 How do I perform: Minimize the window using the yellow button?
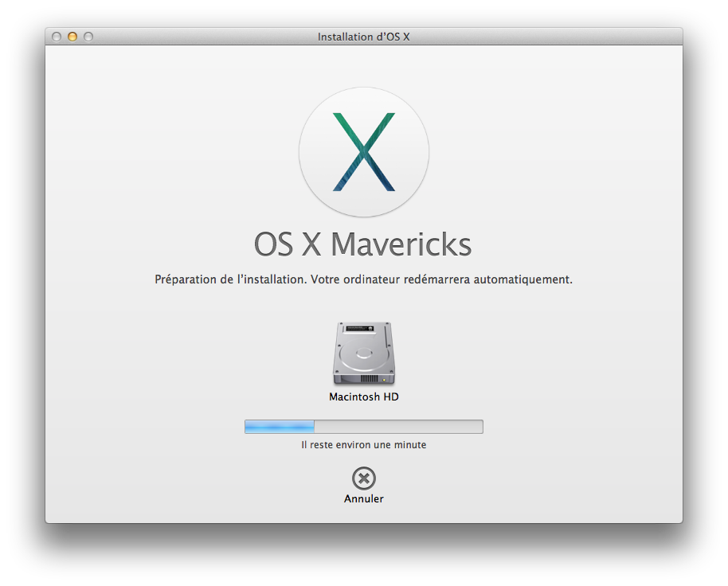(x=72, y=37)
